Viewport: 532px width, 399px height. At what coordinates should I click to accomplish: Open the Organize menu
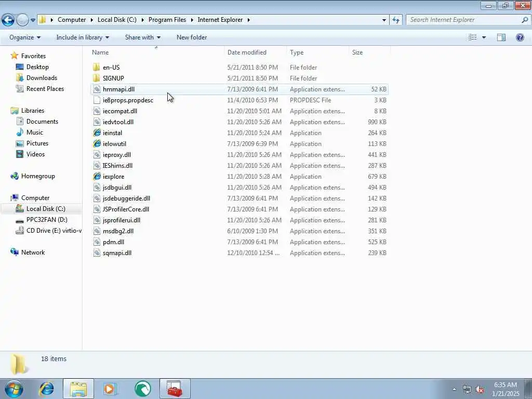click(25, 37)
